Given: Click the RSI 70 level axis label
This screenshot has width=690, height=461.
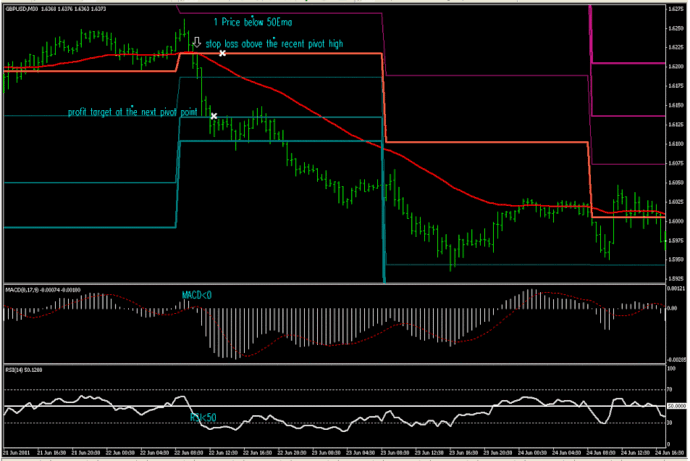Looking at the screenshot, I should click(670, 390).
